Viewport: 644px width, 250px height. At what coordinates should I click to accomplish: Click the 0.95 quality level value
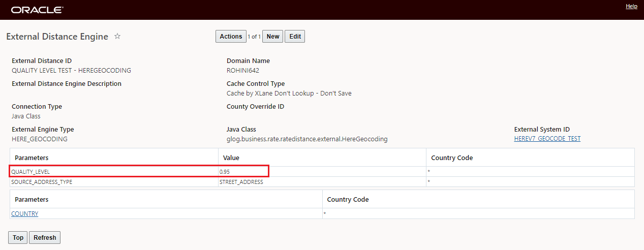tap(225, 172)
